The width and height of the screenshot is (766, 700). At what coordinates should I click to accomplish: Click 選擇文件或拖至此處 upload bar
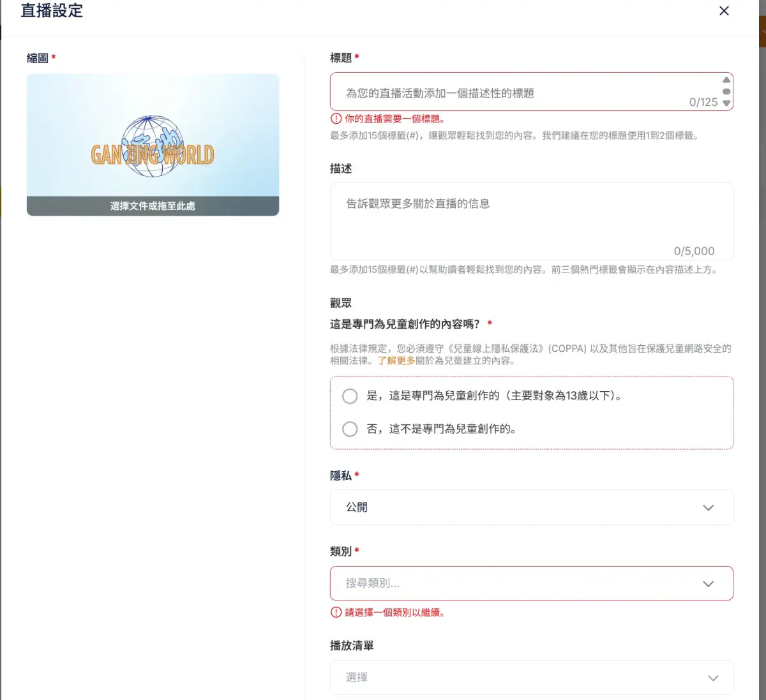pyautogui.click(x=153, y=206)
